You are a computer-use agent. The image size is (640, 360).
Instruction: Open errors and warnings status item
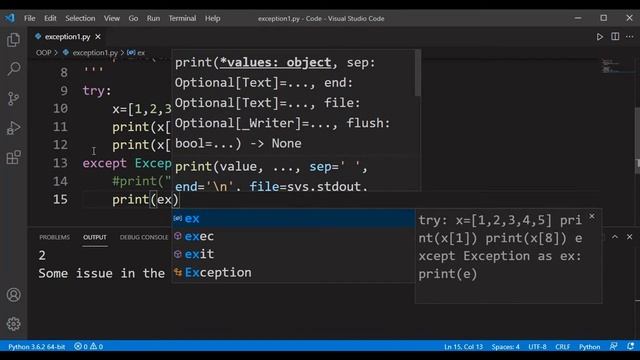tap(89, 347)
